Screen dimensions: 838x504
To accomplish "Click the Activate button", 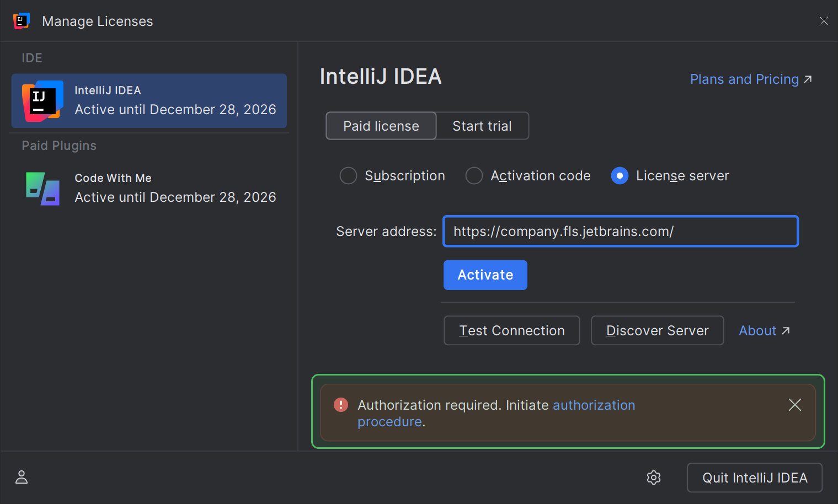I will click(x=485, y=275).
